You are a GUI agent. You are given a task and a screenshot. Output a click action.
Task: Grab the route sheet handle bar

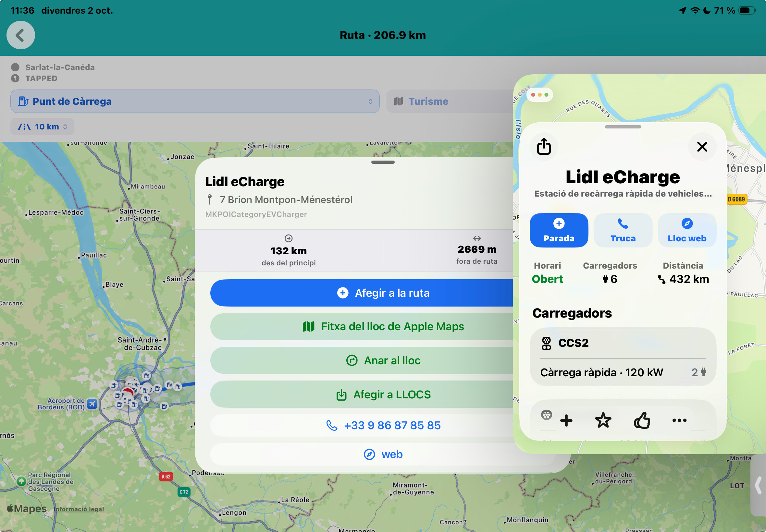click(383, 162)
